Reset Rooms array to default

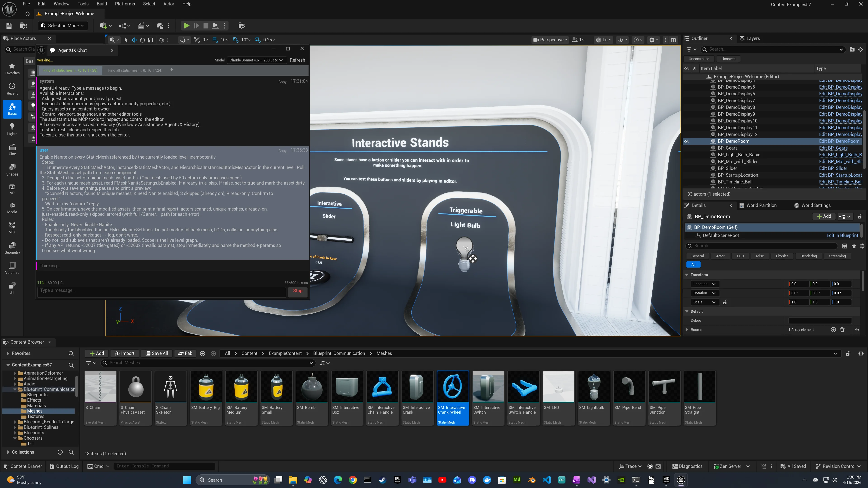857,330
